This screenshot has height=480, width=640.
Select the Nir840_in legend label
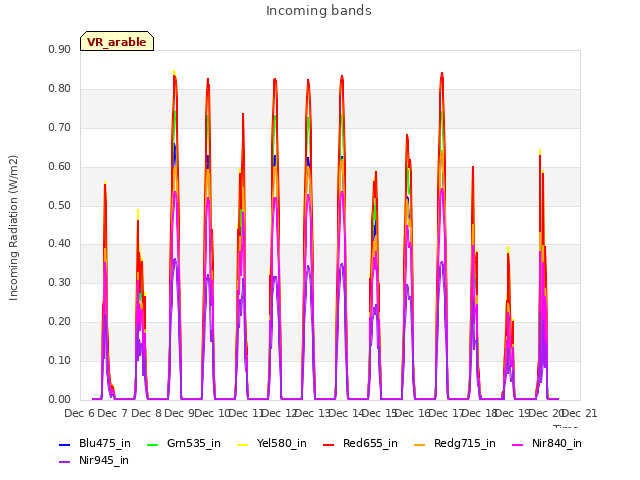point(557,444)
